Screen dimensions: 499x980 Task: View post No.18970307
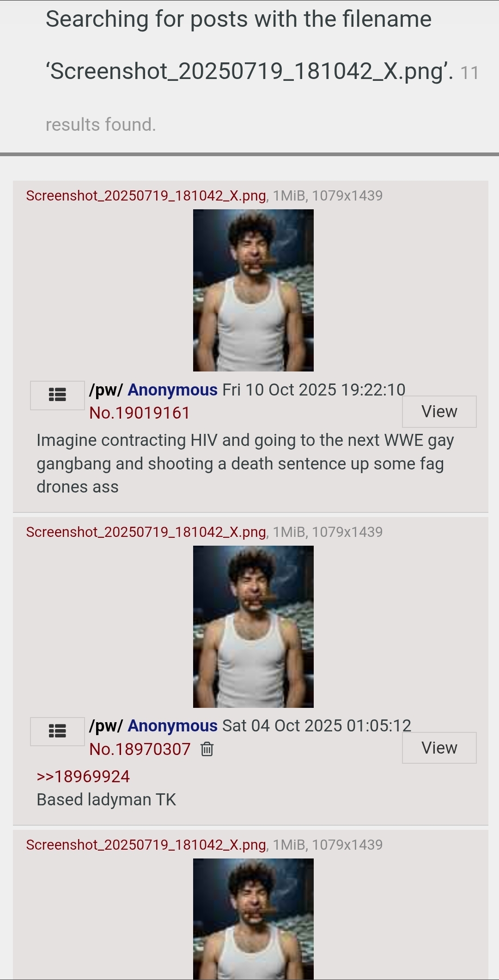(439, 748)
